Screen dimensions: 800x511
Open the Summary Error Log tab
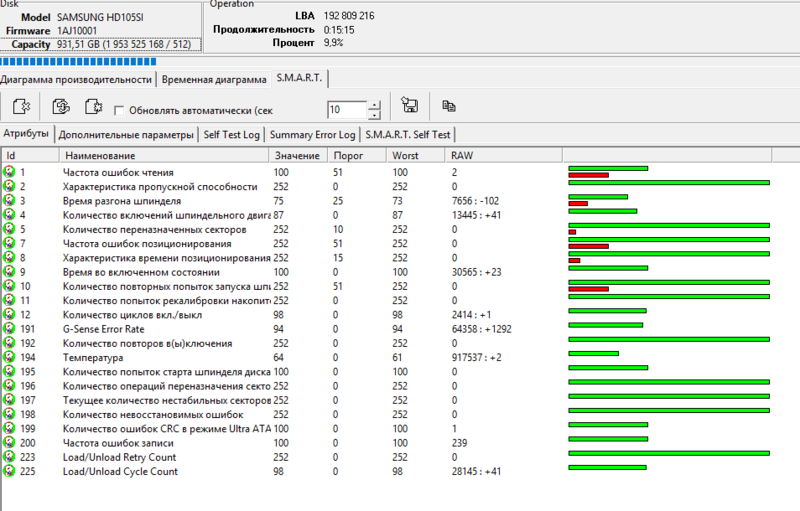(312, 135)
